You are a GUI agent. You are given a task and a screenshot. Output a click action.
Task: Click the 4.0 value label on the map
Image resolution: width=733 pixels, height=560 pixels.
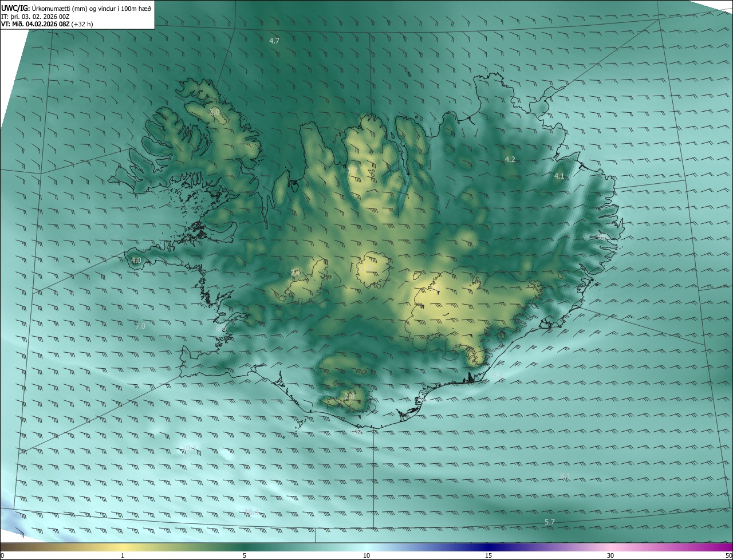click(136, 260)
